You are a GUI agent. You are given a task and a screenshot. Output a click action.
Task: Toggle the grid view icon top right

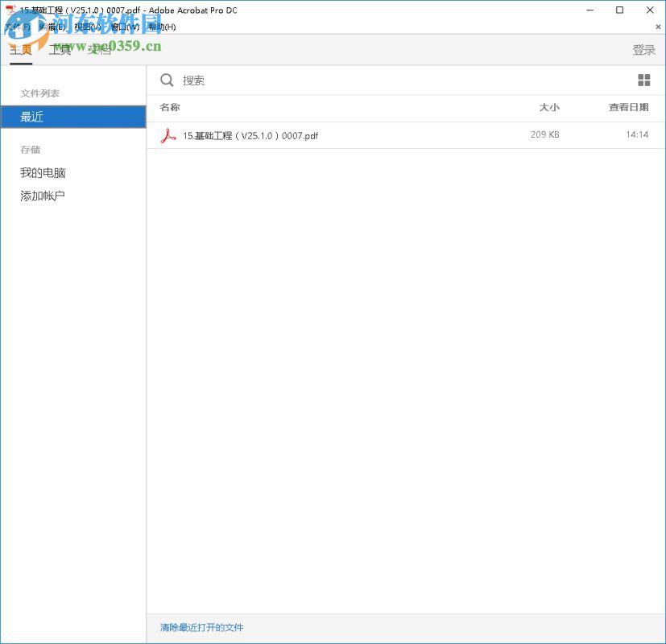click(x=643, y=80)
